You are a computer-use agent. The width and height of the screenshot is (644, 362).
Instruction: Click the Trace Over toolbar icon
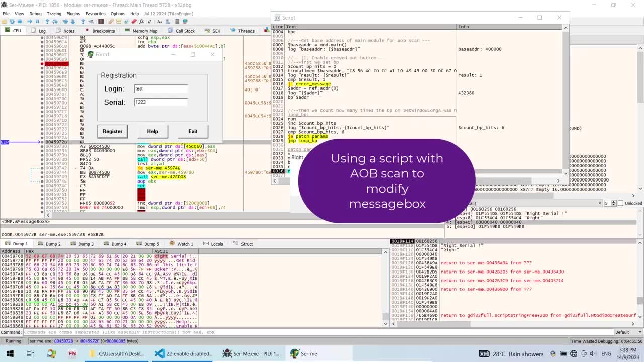[72, 22]
